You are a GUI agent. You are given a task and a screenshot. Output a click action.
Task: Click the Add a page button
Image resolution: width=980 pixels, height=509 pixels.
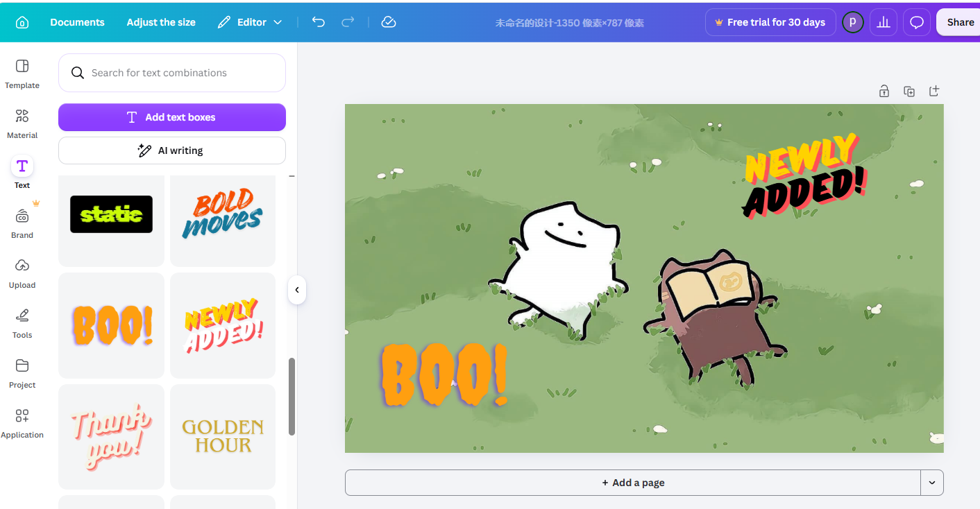(x=633, y=483)
